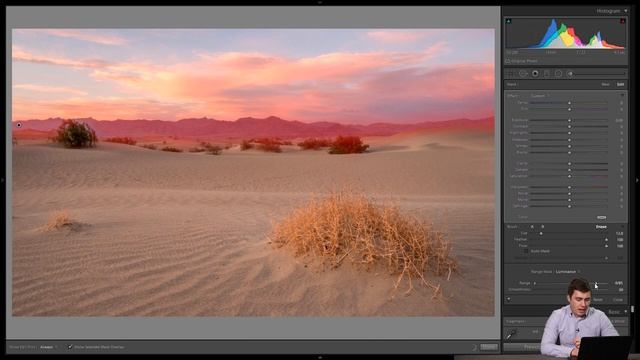The width and height of the screenshot is (640, 360).
Task: Click the Noise slider handle
Action: click(569, 193)
